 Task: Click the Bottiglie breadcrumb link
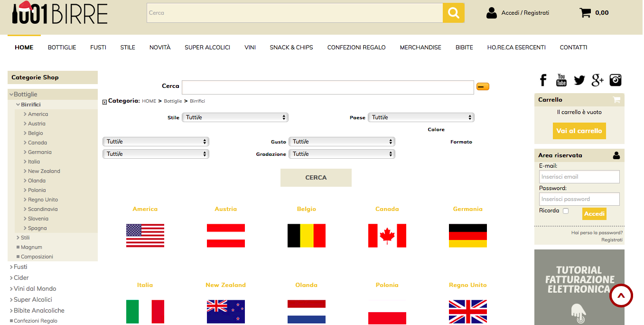tap(173, 101)
